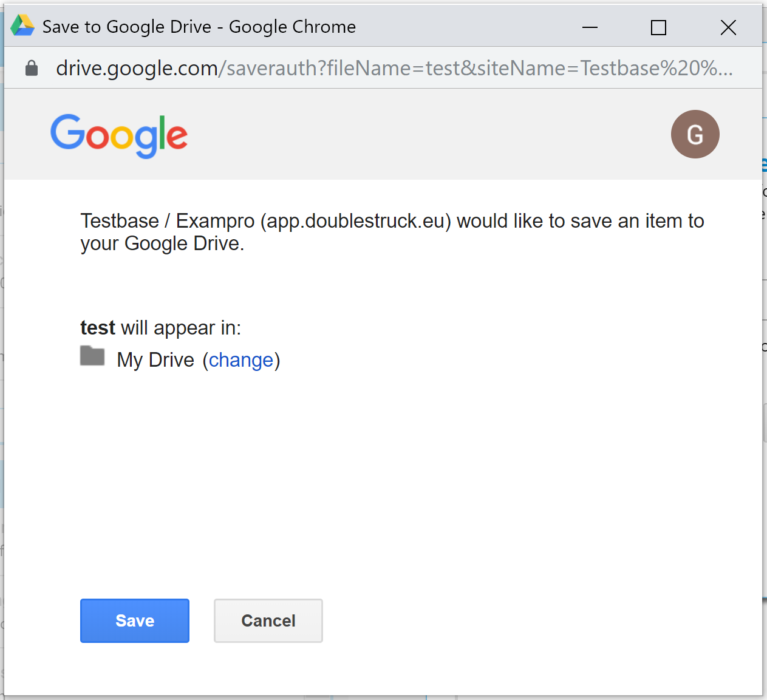Click the app.doublestruck.eu domain in message
This screenshot has height=700, width=767.
[x=356, y=221]
